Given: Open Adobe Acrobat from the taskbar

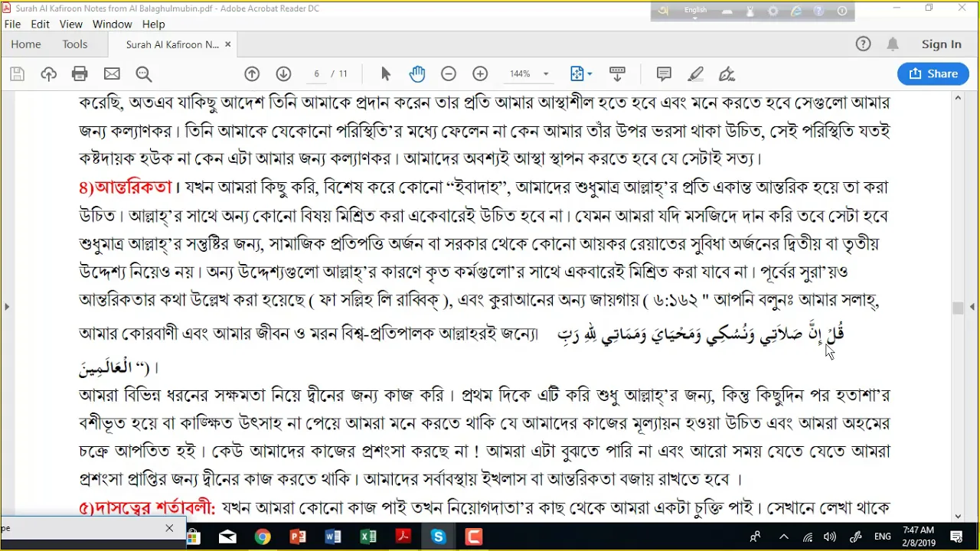Looking at the screenshot, I should tap(403, 537).
